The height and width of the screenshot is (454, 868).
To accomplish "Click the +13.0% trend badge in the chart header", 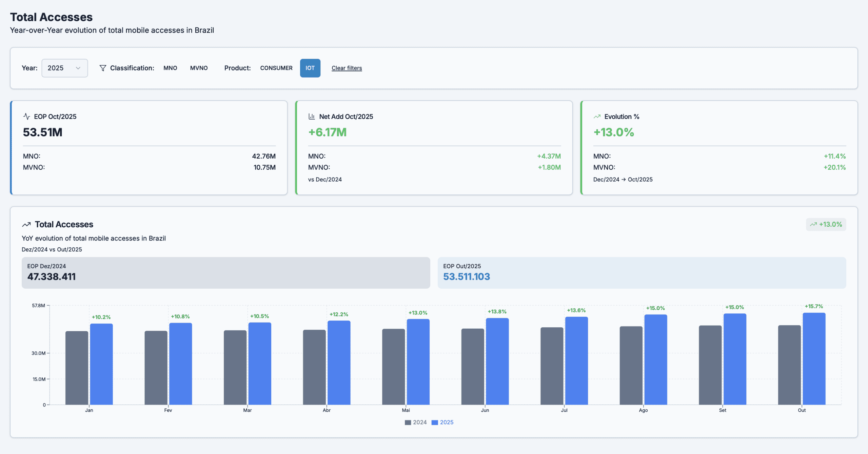I will [x=826, y=224].
